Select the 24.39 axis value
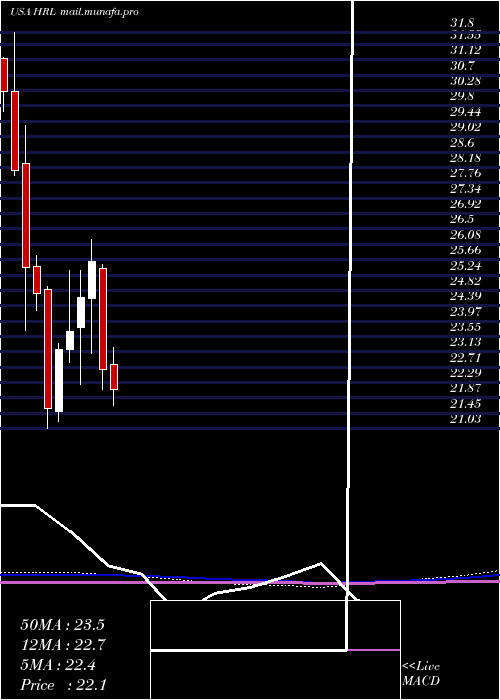This screenshot has width=500, height=700. [x=466, y=297]
